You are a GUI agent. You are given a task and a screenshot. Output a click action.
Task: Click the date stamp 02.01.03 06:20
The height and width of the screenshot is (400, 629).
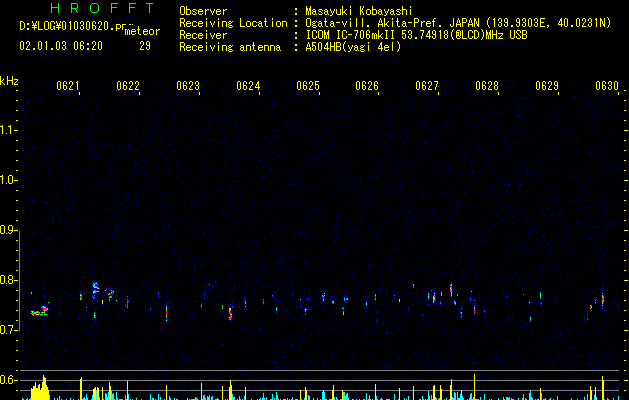61,46
